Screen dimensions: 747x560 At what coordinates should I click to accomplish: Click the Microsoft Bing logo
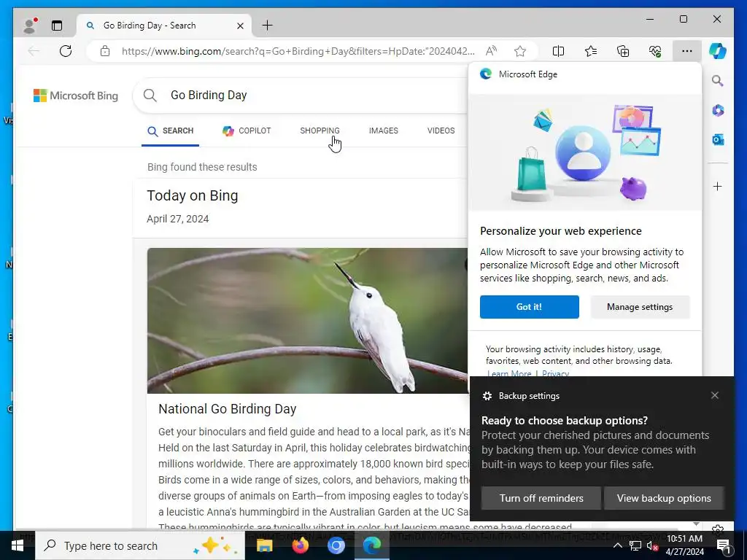tap(76, 96)
